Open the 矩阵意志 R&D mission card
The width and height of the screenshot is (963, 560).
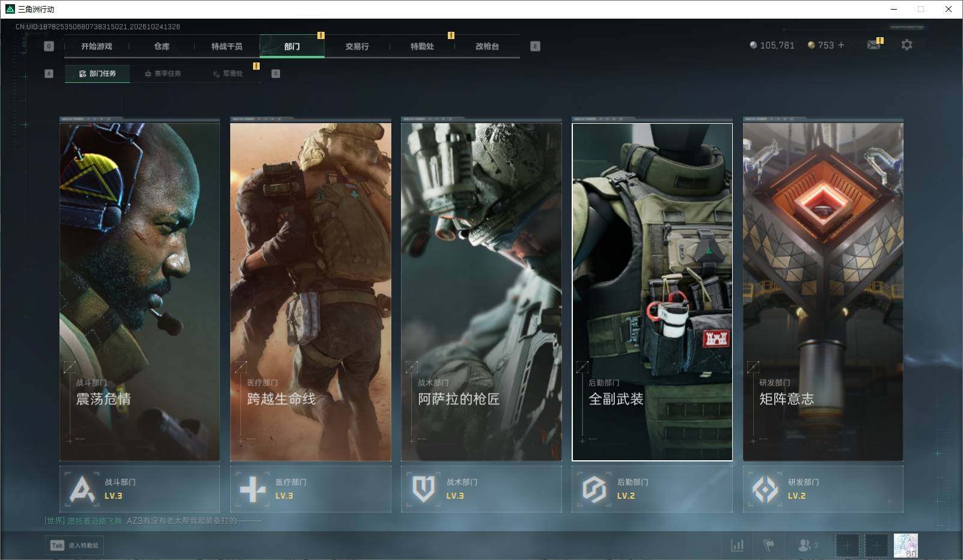pyautogui.click(x=823, y=291)
